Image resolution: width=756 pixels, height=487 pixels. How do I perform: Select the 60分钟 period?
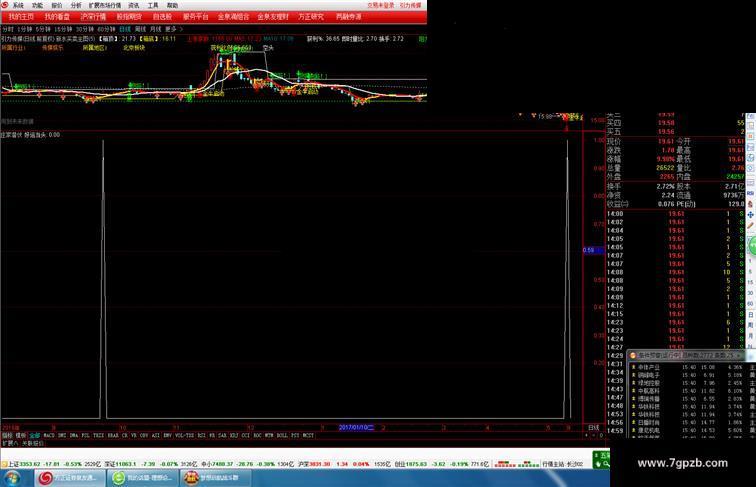(x=107, y=29)
